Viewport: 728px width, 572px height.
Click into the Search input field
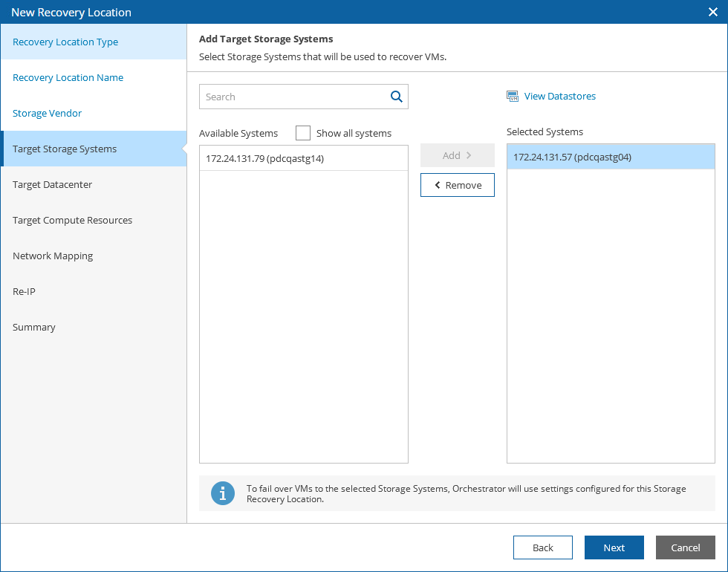click(294, 97)
